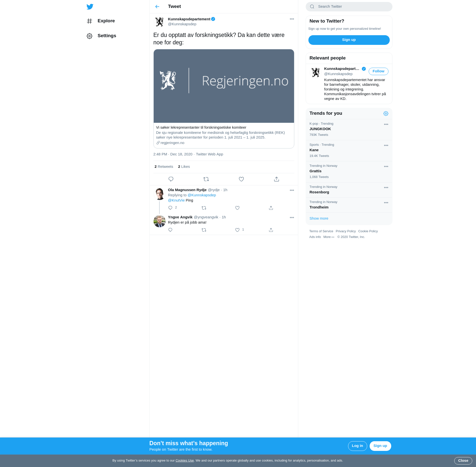Retweet Ola Magnussen Rydje's reply
Viewport: 476px width, 467px height.
click(x=204, y=208)
